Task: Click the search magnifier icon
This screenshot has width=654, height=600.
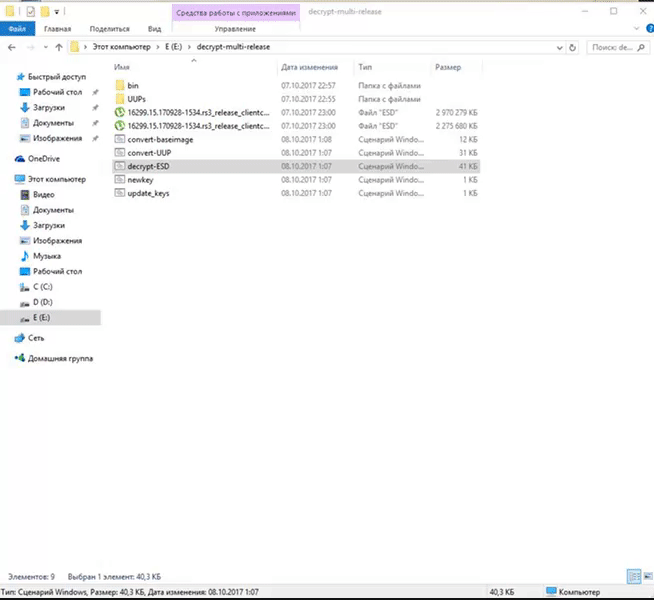Action: (641, 48)
